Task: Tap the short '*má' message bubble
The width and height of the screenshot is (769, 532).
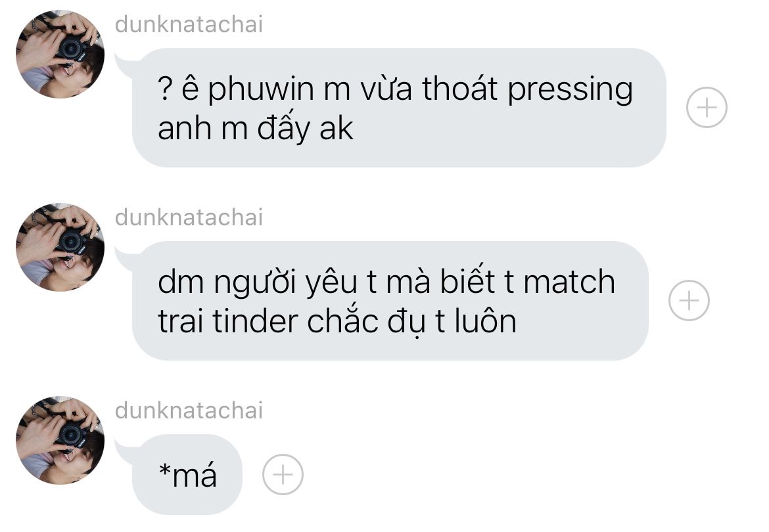Action: point(187,474)
